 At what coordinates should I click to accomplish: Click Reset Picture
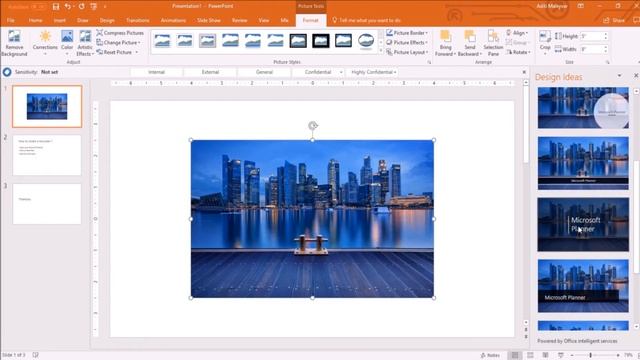pyautogui.click(x=118, y=52)
